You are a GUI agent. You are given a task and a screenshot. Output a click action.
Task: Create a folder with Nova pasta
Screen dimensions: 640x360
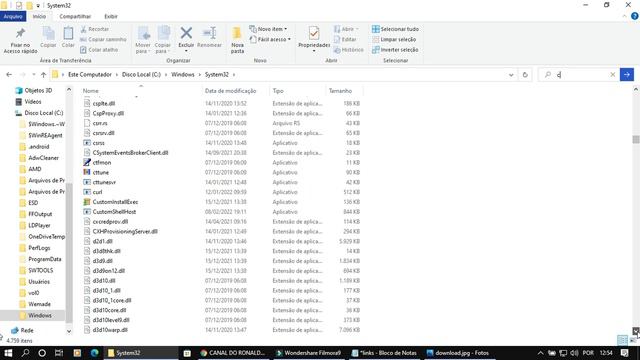[x=237, y=40]
